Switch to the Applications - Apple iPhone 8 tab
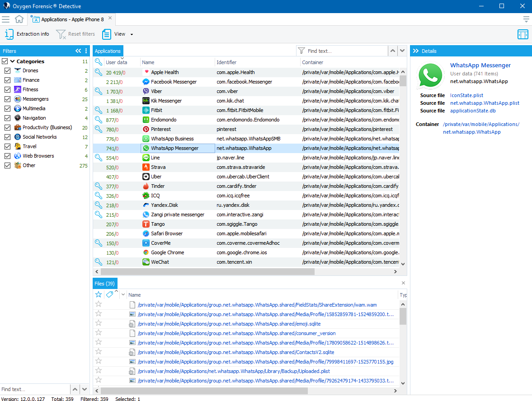Viewport: 532px width, 401px height. (71, 19)
